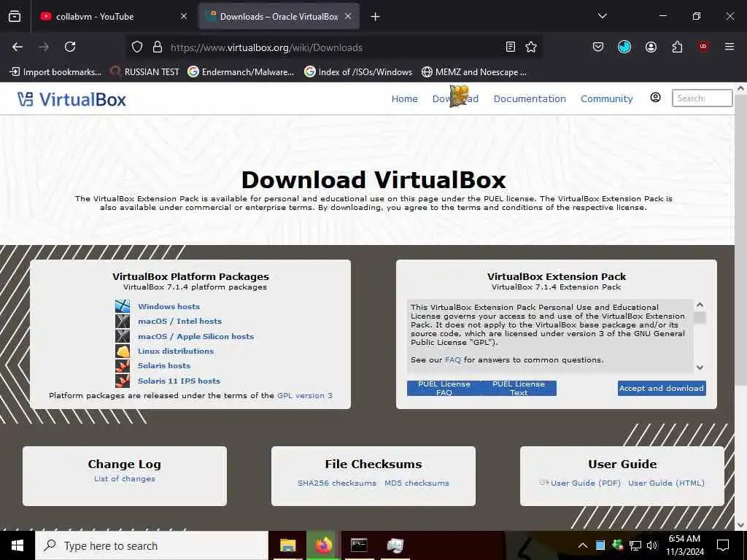747x560 pixels.
Task: Click the VirtualBox logo
Action: 71,99
